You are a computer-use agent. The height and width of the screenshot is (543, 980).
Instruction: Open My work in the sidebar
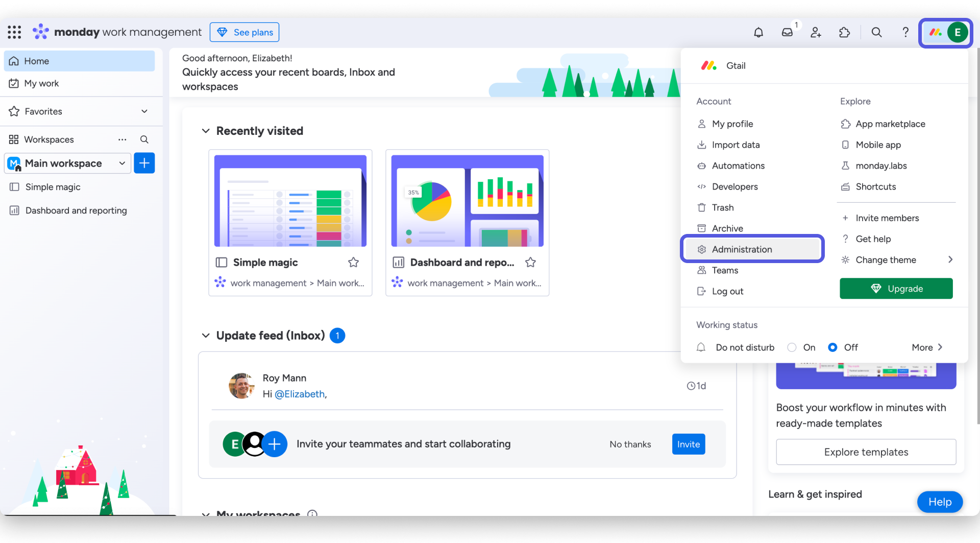coord(79,83)
